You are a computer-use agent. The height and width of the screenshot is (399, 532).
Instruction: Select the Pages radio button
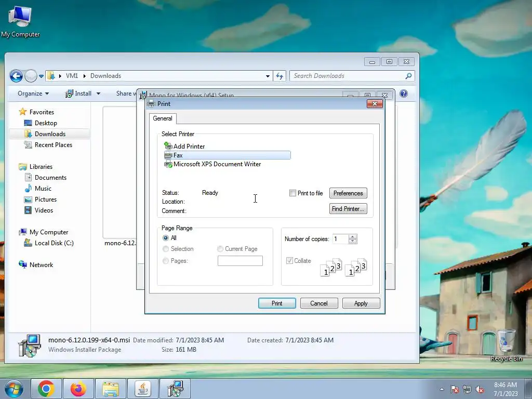(x=166, y=261)
